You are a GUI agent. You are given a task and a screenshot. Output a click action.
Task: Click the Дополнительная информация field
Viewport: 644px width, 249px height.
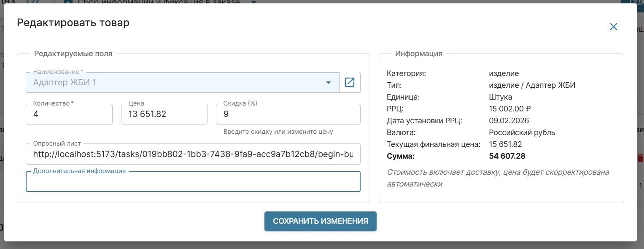(193, 183)
